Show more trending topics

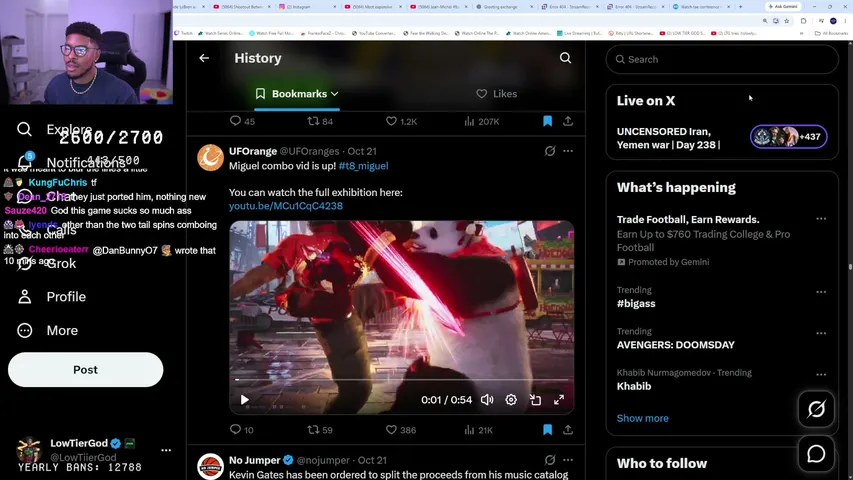click(642, 418)
